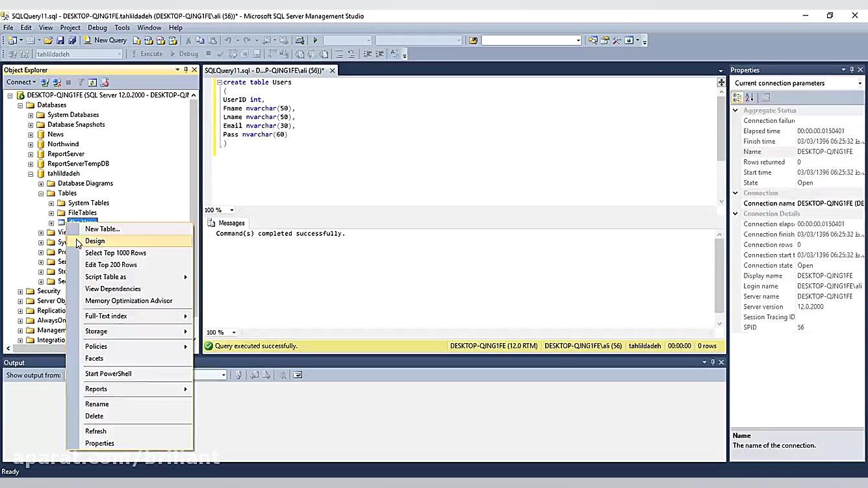The width and height of the screenshot is (868, 488).
Task: Open the editor zoom 100 % dropdown
Action: (231, 210)
